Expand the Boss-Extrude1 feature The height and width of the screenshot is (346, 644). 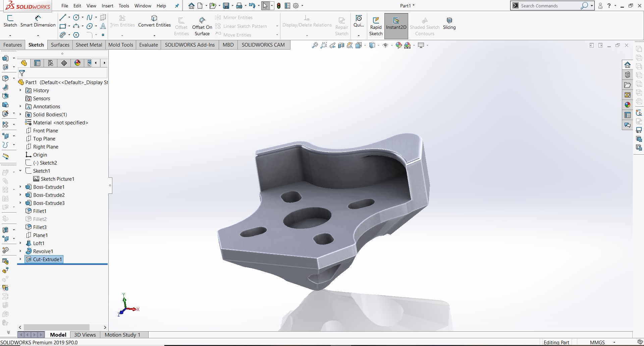tap(20, 187)
